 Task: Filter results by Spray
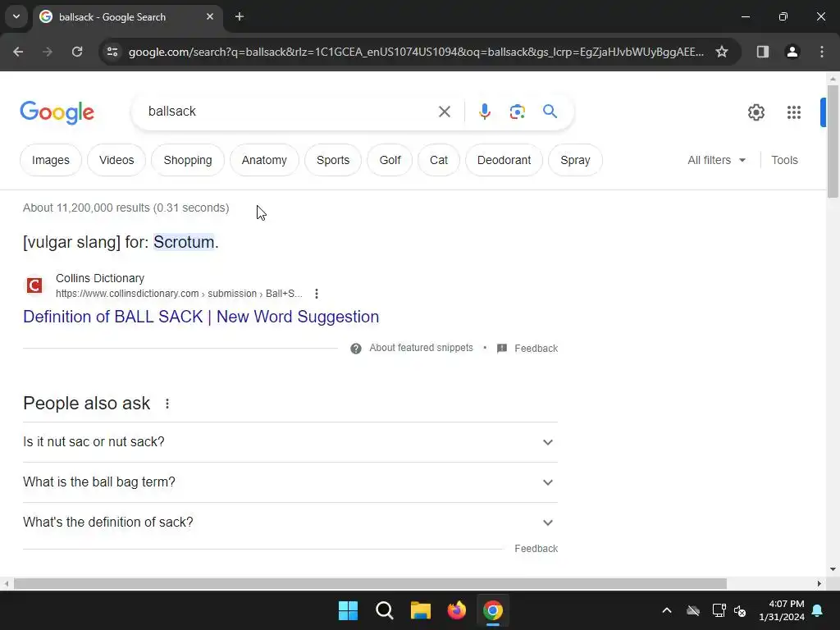(x=575, y=160)
